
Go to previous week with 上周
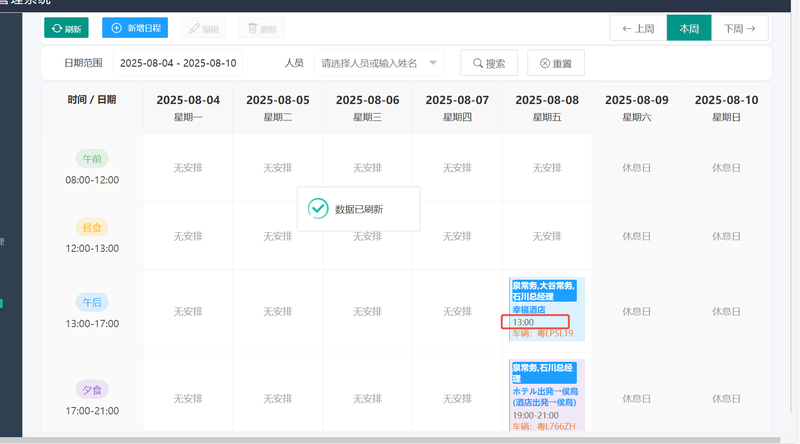pos(638,29)
